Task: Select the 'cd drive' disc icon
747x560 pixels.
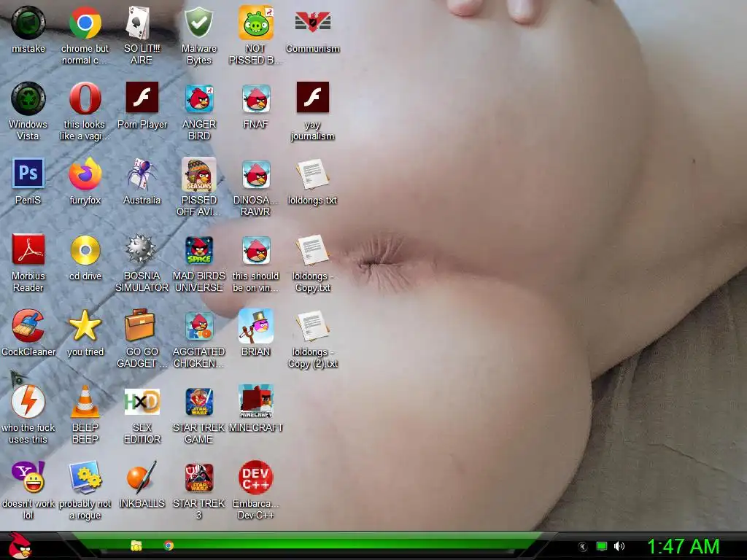Action: 85,249
